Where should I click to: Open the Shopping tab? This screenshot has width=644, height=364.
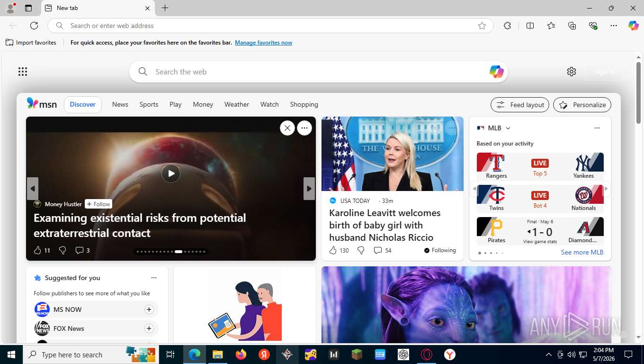[304, 104]
